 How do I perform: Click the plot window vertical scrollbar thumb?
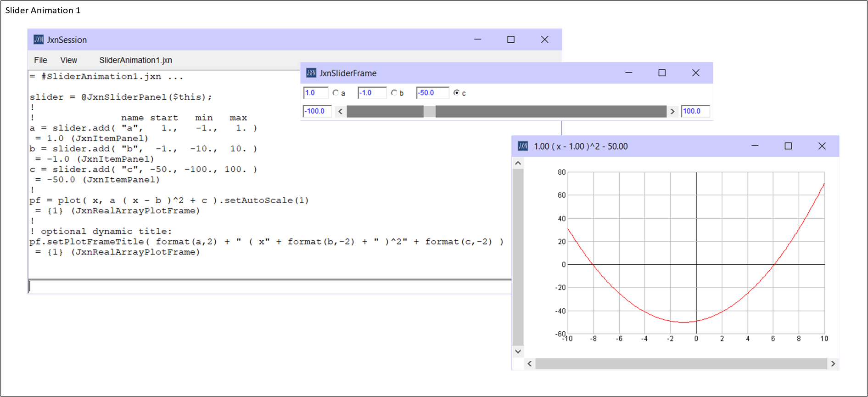518,257
